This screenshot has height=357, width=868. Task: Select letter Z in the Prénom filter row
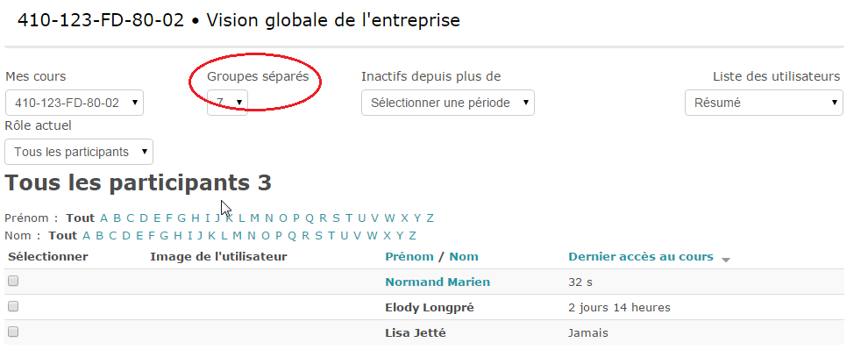click(x=430, y=218)
